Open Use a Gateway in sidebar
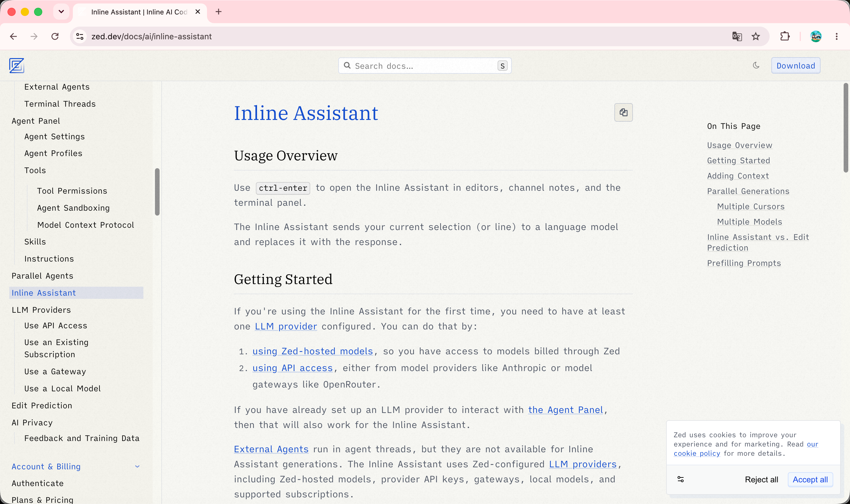The height and width of the screenshot is (504, 850). click(x=56, y=372)
